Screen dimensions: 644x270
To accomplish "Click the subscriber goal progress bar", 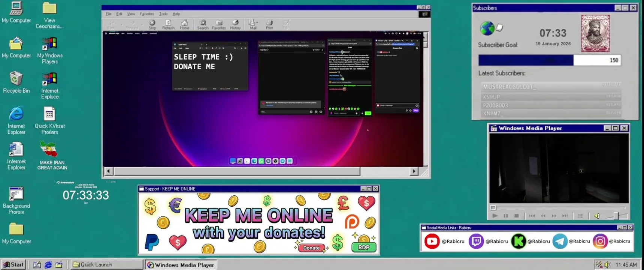I will pyautogui.click(x=550, y=60).
